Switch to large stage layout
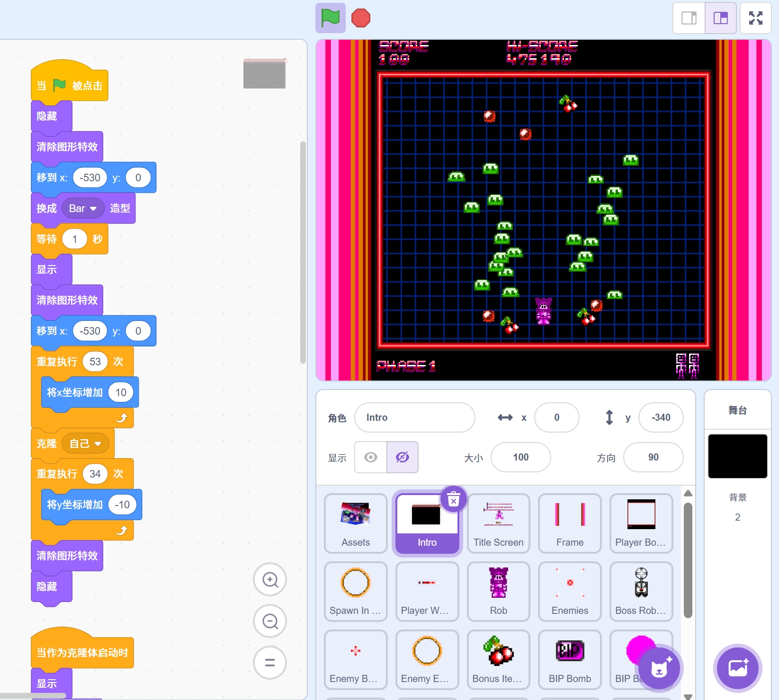This screenshot has width=779, height=700. (720, 18)
